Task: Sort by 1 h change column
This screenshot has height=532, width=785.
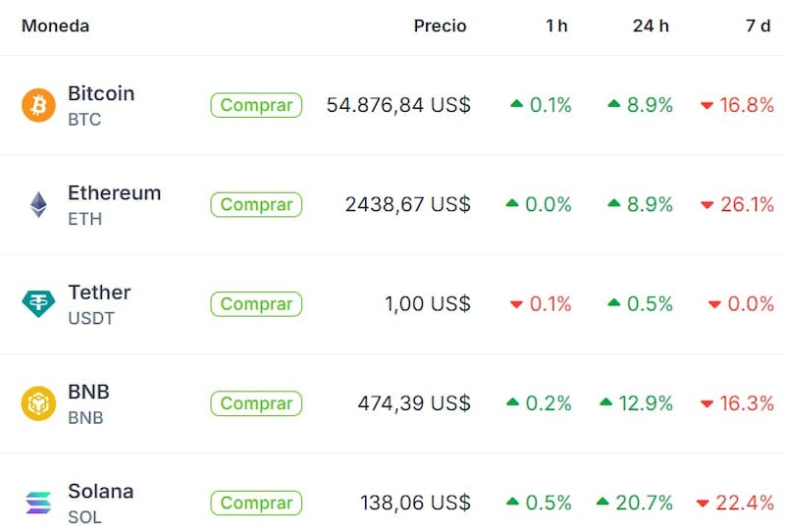Action: (x=556, y=27)
